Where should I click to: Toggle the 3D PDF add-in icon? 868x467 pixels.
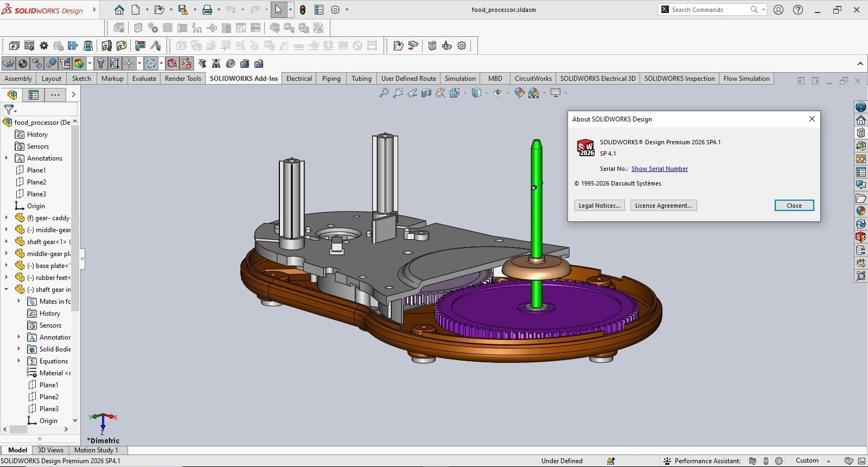point(186,63)
